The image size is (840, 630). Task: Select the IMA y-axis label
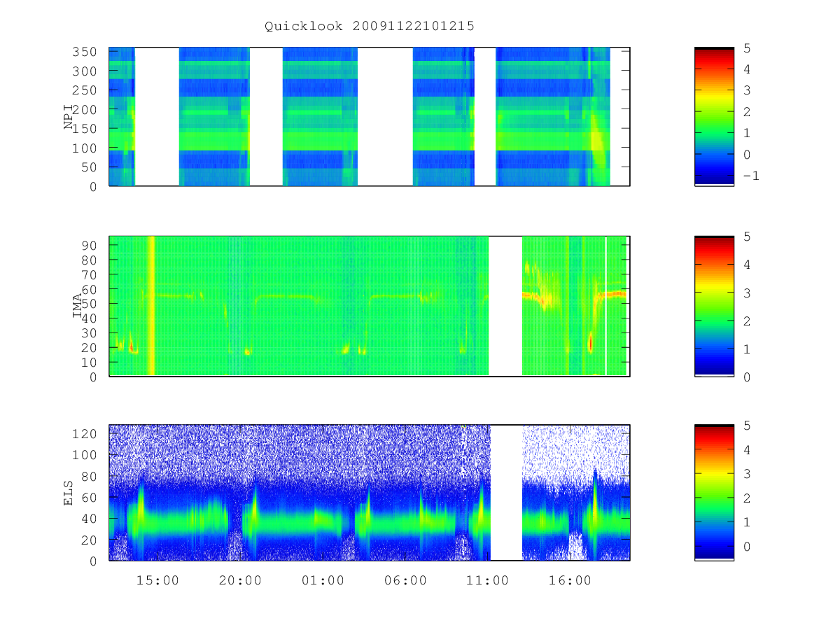[78, 306]
